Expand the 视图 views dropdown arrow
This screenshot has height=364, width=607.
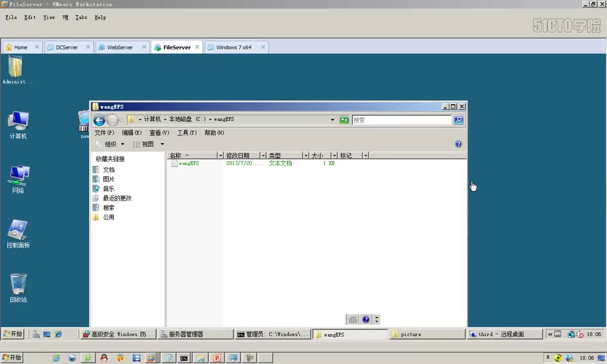(162, 144)
